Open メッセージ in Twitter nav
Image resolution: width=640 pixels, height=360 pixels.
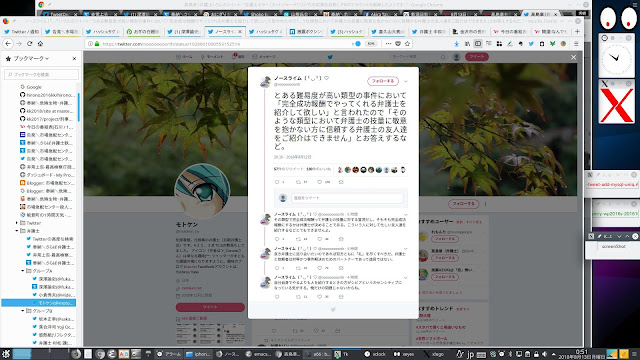[264, 57]
